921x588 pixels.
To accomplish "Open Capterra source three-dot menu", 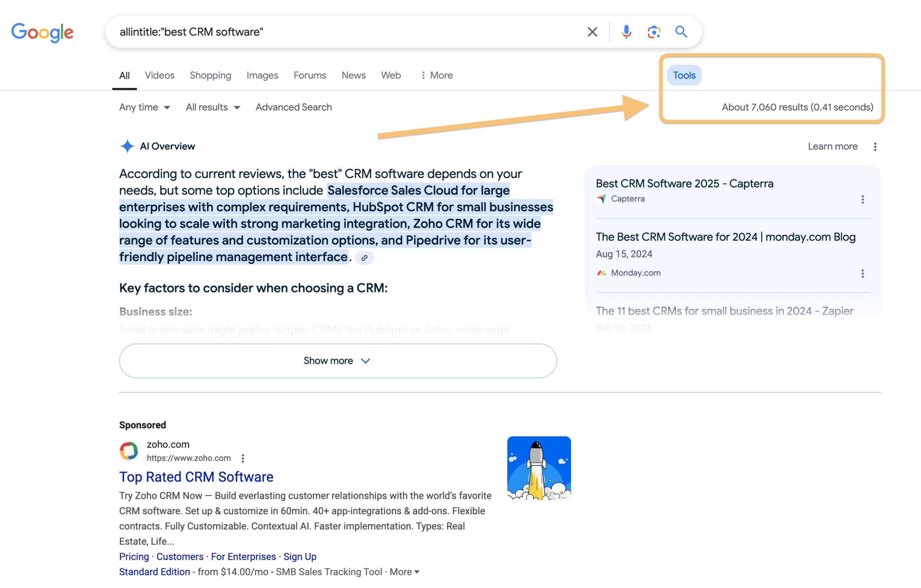I will [862, 200].
